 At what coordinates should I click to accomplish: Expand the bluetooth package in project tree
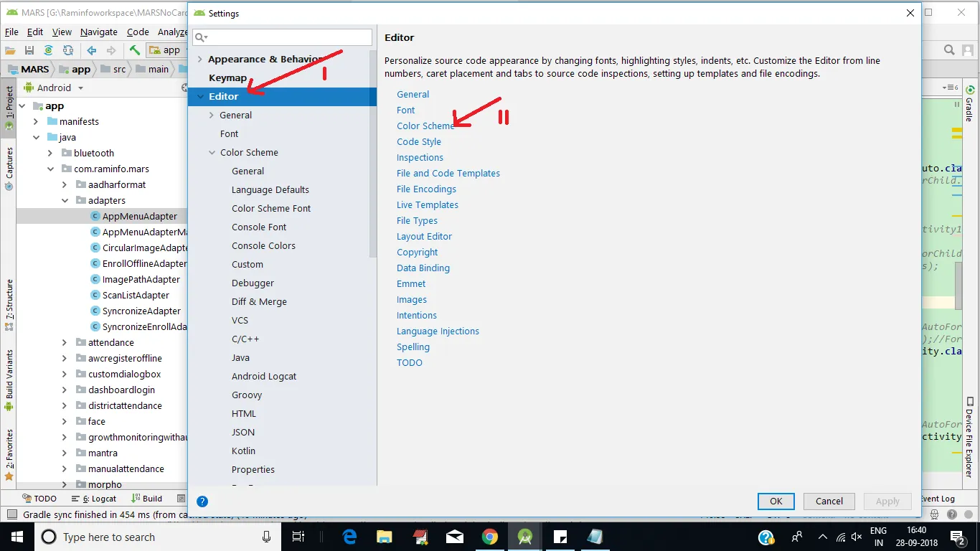(x=50, y=153)
